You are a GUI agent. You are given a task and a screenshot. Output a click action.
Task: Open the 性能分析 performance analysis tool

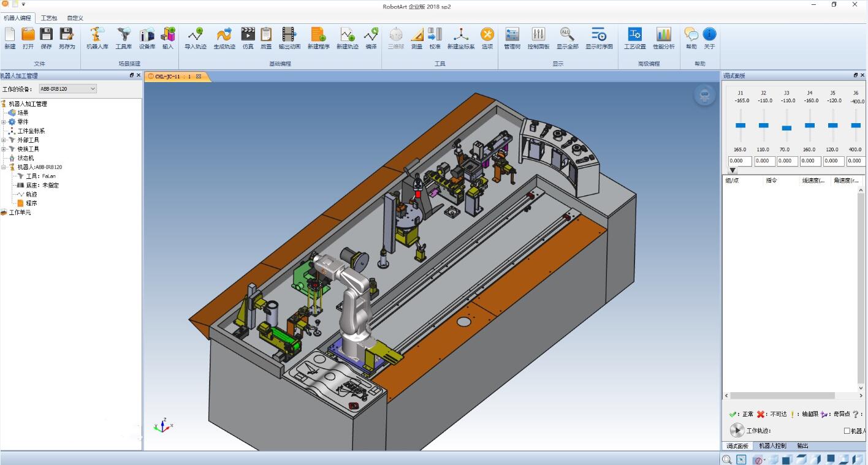(x=663, y=38)
